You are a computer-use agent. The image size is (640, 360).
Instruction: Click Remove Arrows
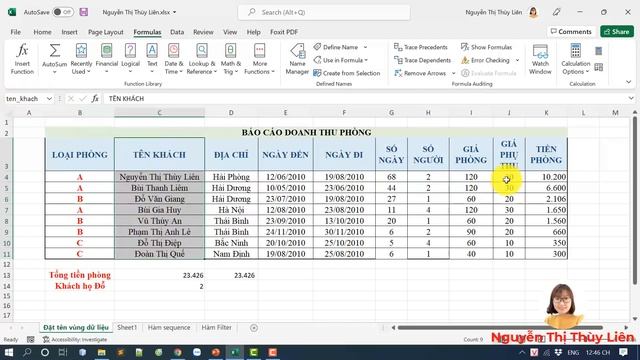coord(420,73)
